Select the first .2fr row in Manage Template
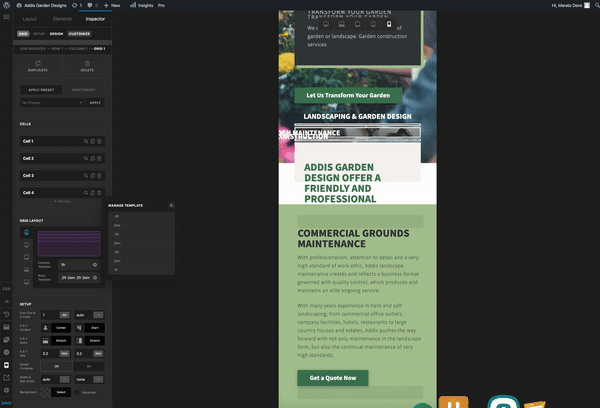Image resolution: width=600 pixels, height=408 pixels. pyautogui.click(x=141, y=216)
